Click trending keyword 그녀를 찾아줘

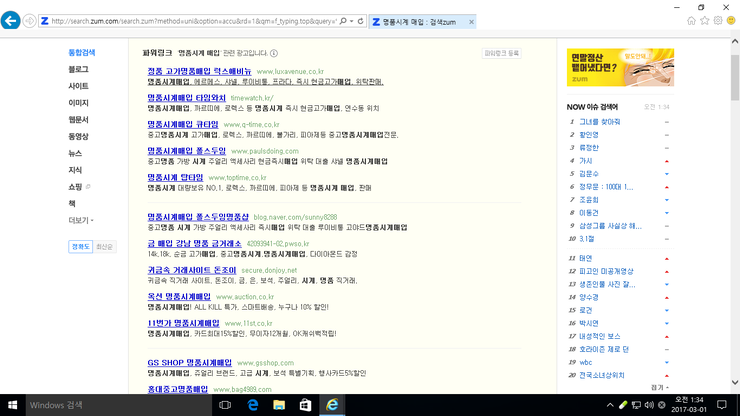point(599,122)
